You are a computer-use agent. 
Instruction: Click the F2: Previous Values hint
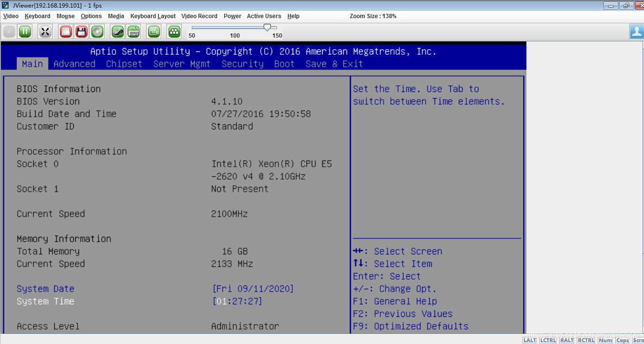403,314
